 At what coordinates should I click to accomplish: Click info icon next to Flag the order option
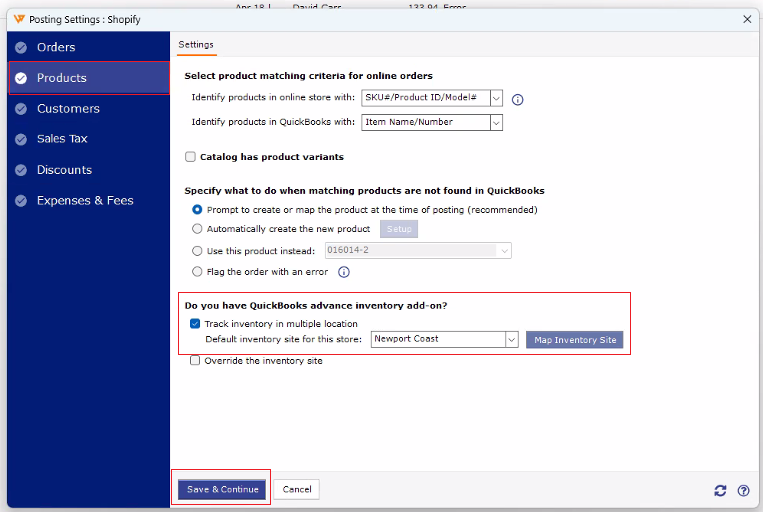[344, 272]
